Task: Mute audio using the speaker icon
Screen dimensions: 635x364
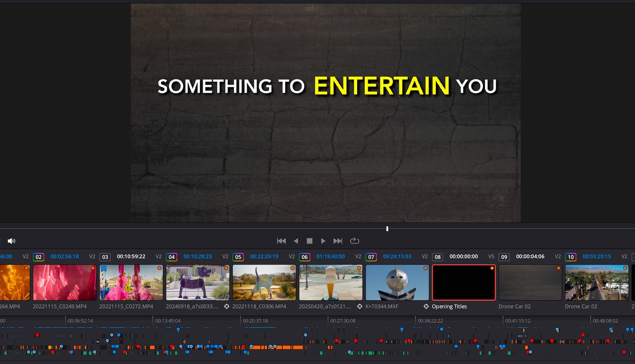Action: point(12,241)
